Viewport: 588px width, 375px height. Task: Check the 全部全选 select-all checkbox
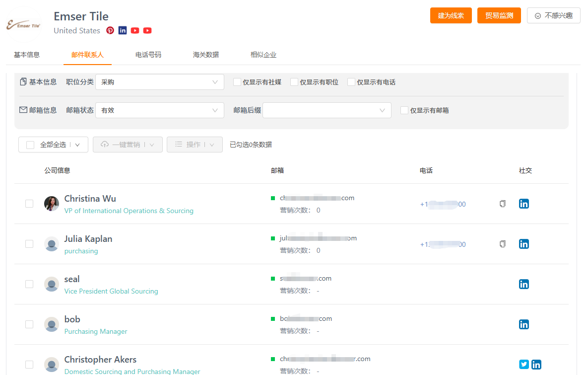(30, 145)
